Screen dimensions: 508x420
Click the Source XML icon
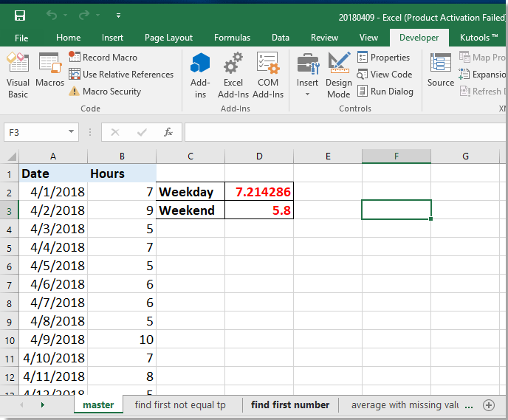(441, 72)
